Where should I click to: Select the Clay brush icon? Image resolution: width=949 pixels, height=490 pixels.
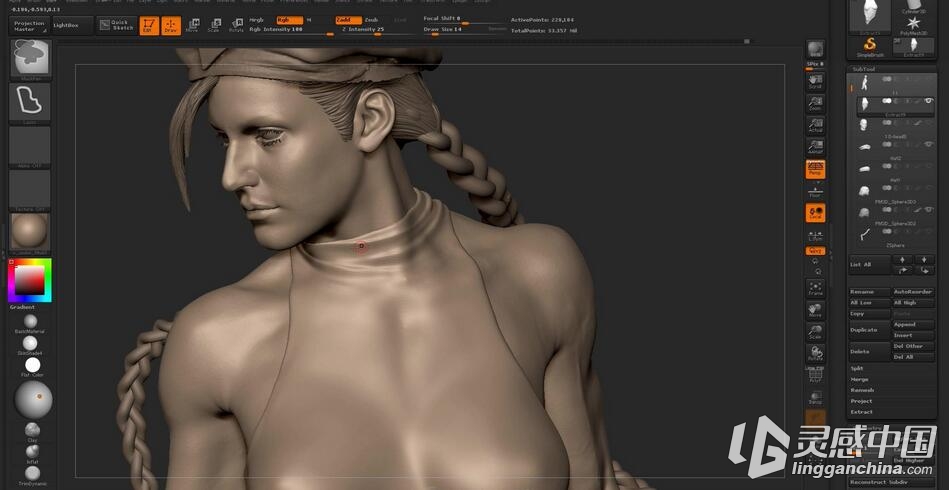coord(33,430)
